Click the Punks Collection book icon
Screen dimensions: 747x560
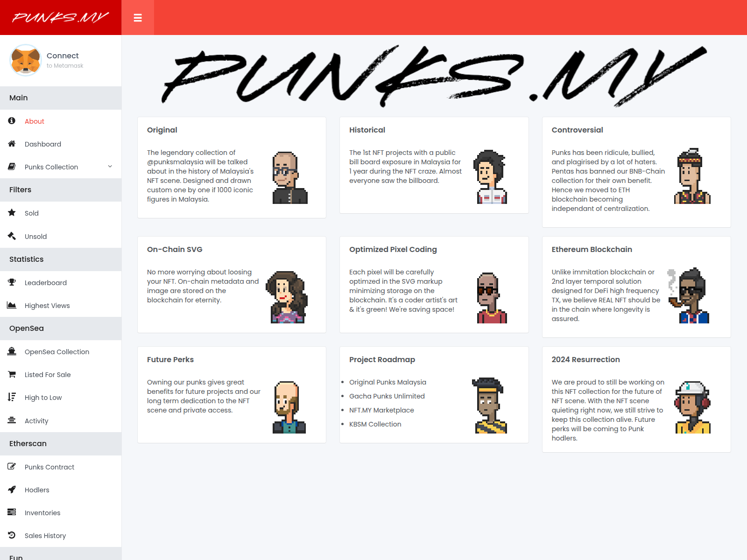(12, 167)
